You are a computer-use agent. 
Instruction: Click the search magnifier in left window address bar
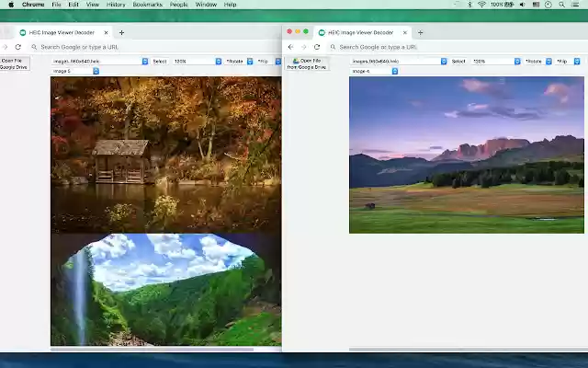[34, 47]
